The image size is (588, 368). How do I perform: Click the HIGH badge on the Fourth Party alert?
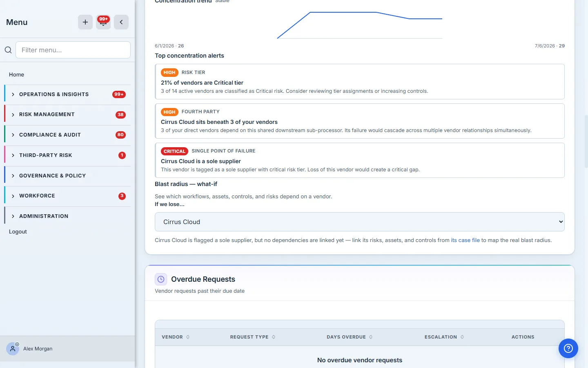[x=169, y=112]
